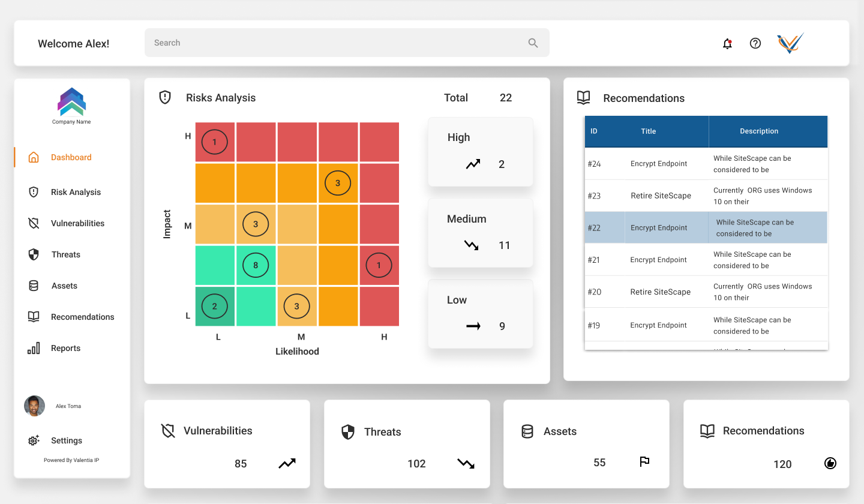Click the Risk Analysis shield icon in sidebar
Screen dimensions: 864x504
[34, 192]
